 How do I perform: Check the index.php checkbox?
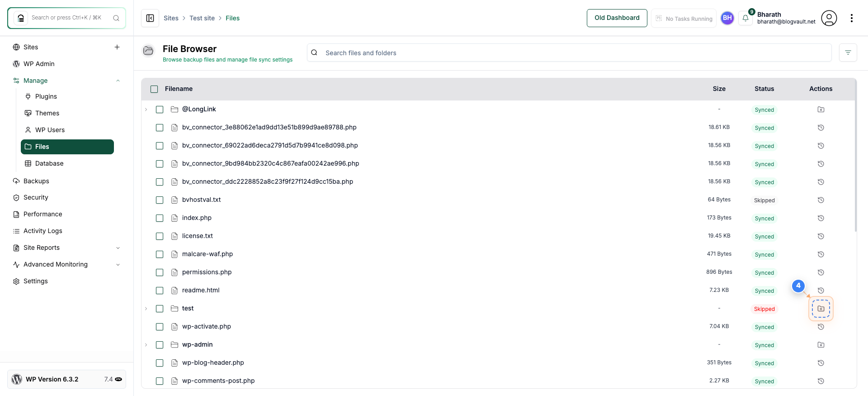tap(160, 218)
